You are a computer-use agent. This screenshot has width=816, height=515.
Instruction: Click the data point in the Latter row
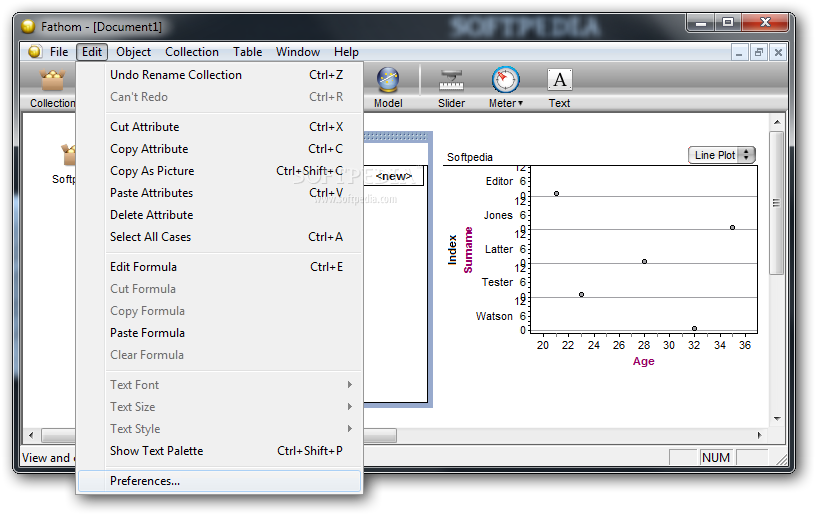click(x=644, y=261)
